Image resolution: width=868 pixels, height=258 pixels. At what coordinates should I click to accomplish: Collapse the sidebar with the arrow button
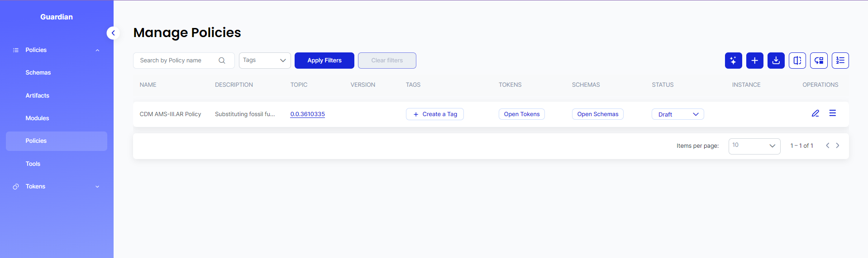[x=113, y=33]
